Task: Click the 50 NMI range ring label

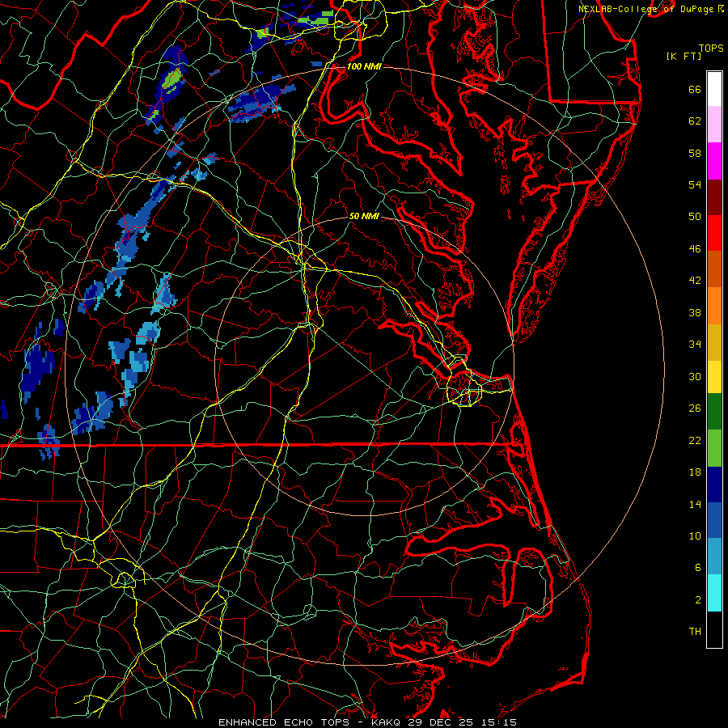Action: 364,216
